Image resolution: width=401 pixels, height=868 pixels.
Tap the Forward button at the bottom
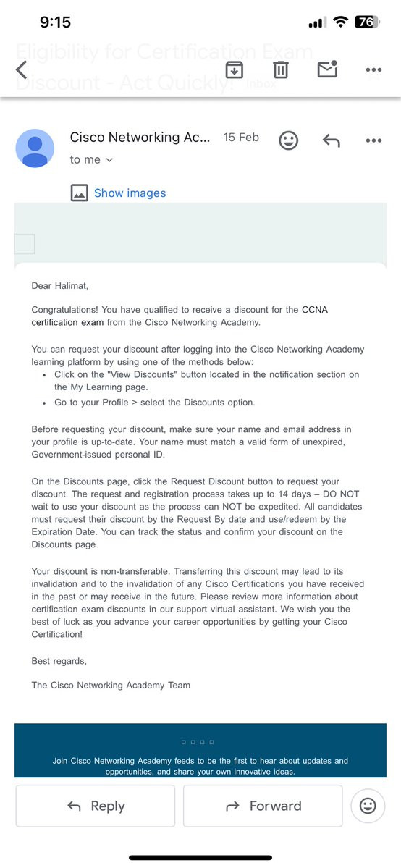263,806
